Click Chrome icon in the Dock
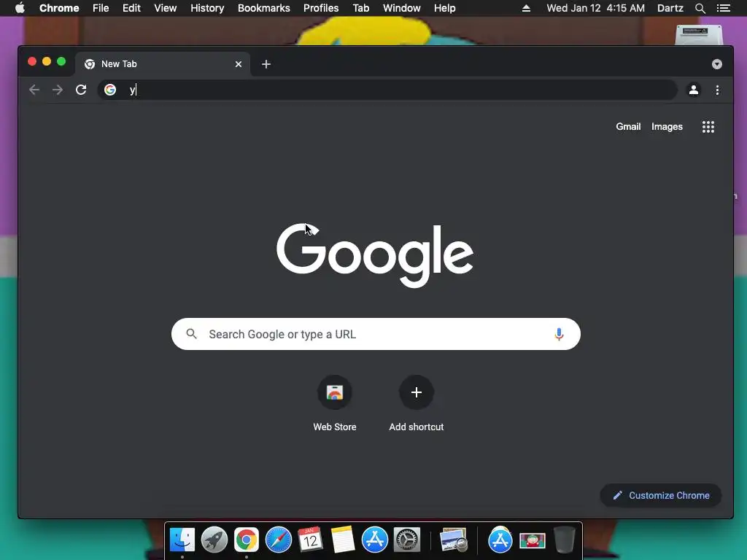Viewport: 747px width, 560px height. [247, 540]
